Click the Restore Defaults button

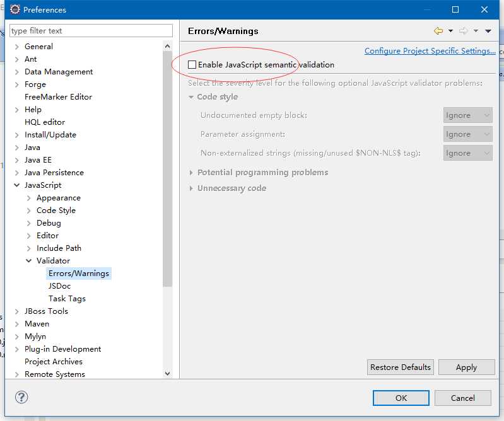click(401, 367)
